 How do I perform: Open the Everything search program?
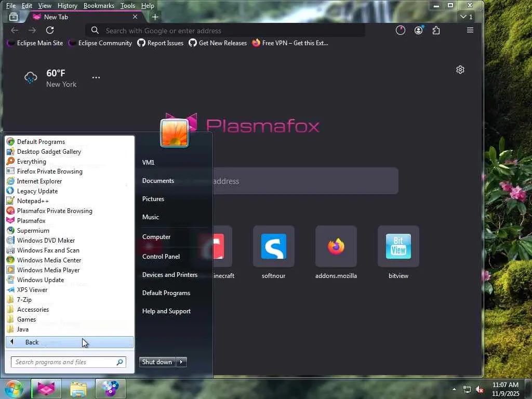pyautogui.click(x=31, y=162)
